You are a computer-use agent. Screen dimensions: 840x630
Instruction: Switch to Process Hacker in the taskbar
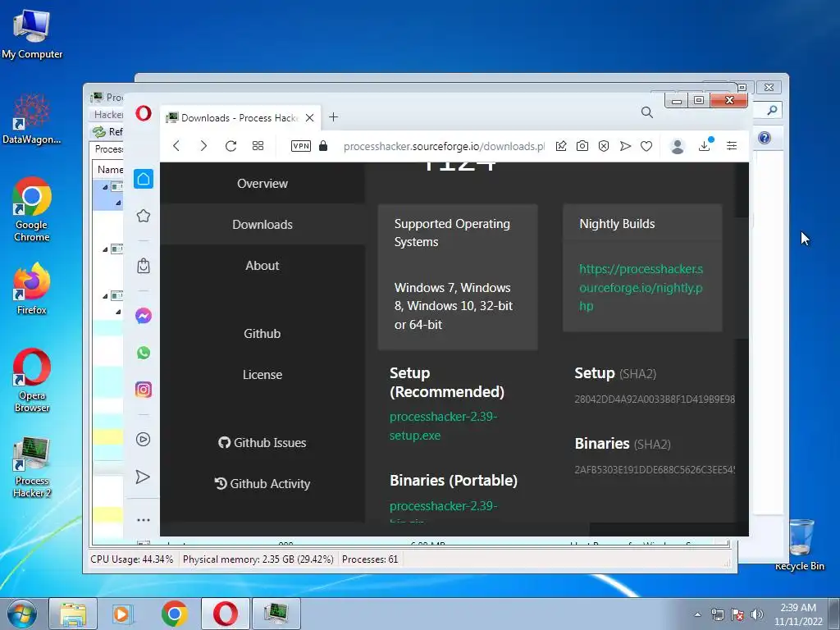(x=276, y=614)
